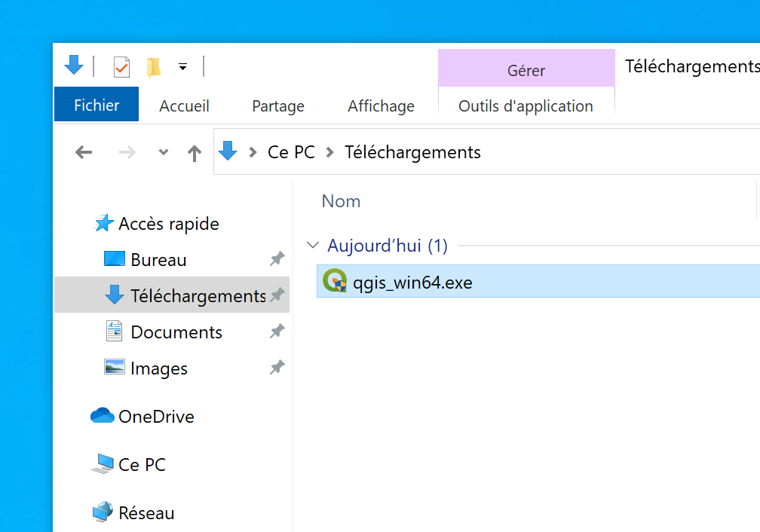
Task: Open the Partage ribbon tab
Action: (278, 106)
